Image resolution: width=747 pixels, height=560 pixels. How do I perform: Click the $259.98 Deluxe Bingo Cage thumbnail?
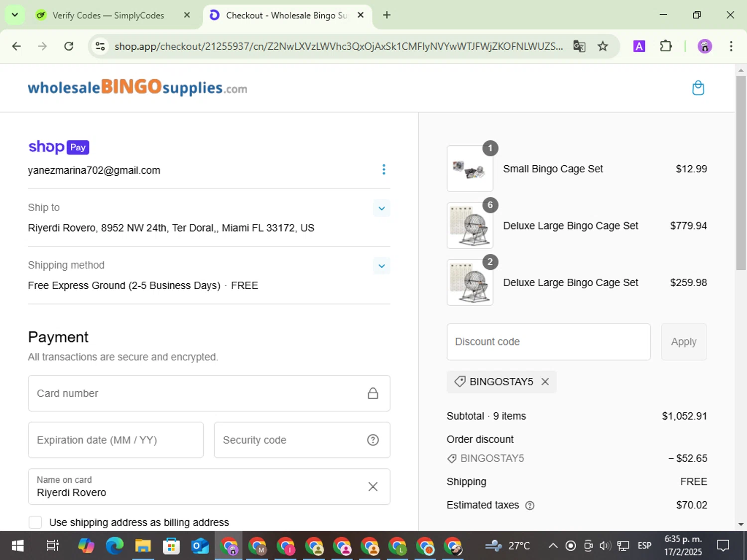(470, 282)
